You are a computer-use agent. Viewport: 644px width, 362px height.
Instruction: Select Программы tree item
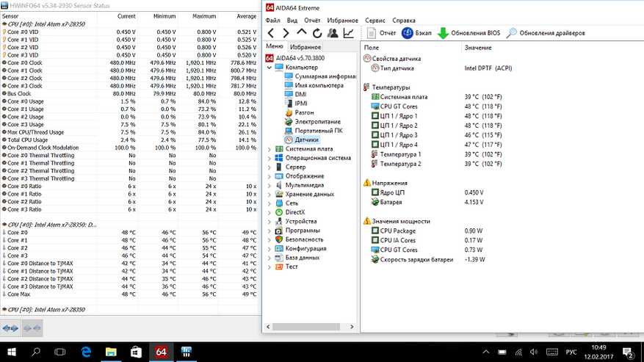tap(298, 230)
